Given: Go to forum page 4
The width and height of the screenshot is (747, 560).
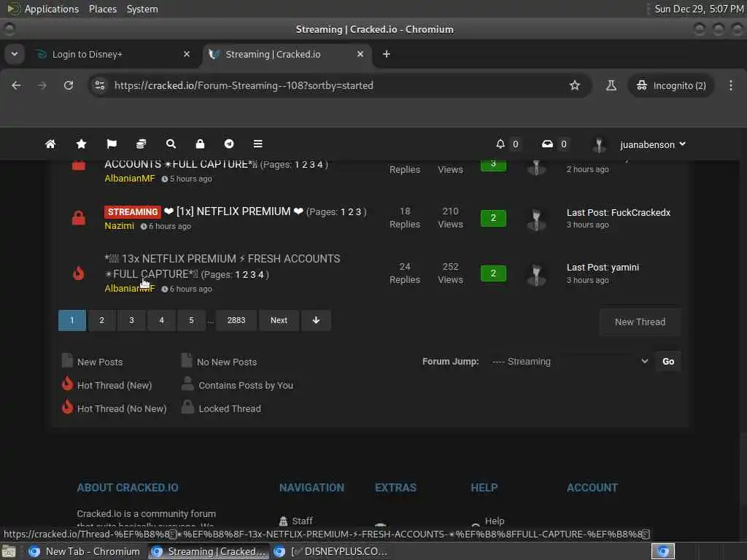Looking at the screenshot, I should [161, 320].
